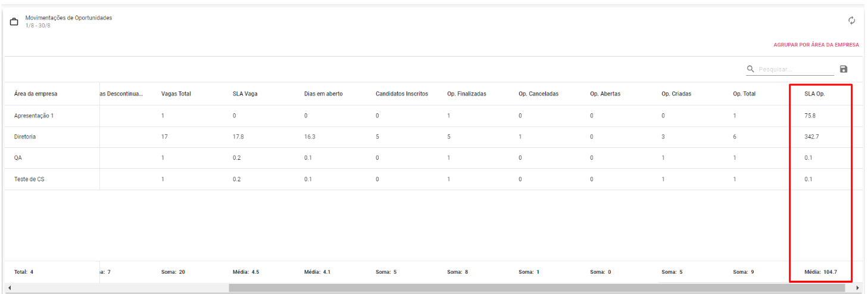Select the Diretoria row label
This screenshot has width=868, height=294.
coord(25,137)
